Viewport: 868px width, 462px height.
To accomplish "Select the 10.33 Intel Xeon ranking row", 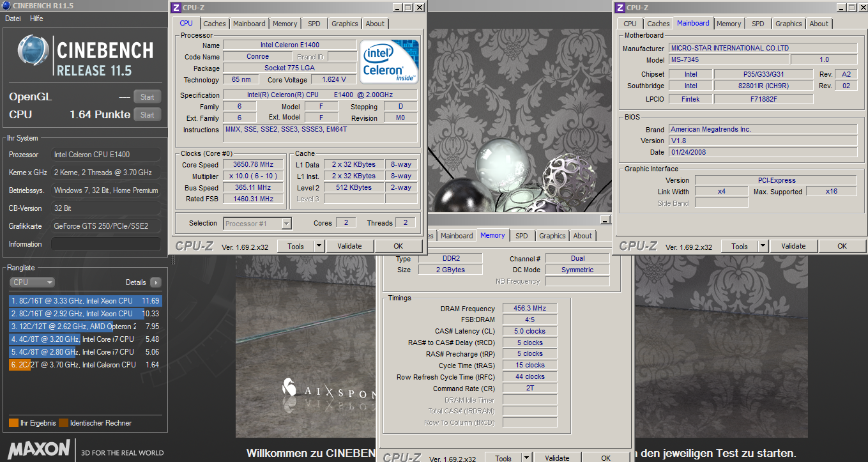I will (x=86, y=313).
